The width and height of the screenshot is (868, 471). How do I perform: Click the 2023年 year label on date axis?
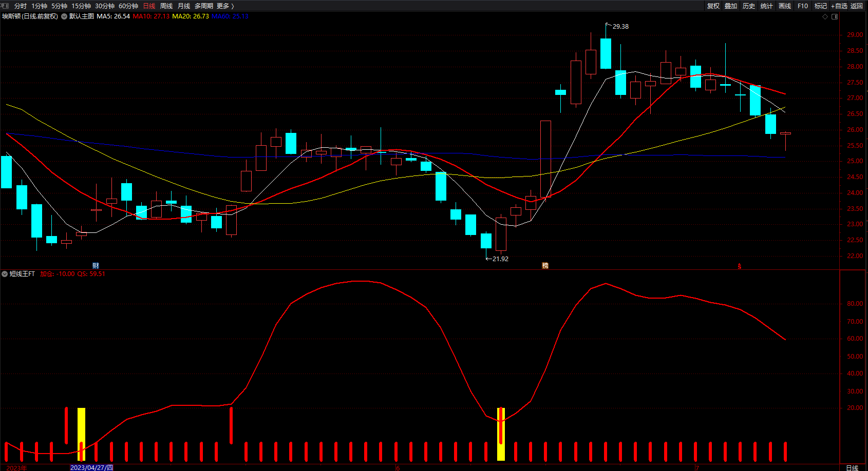tap(16, 467)
